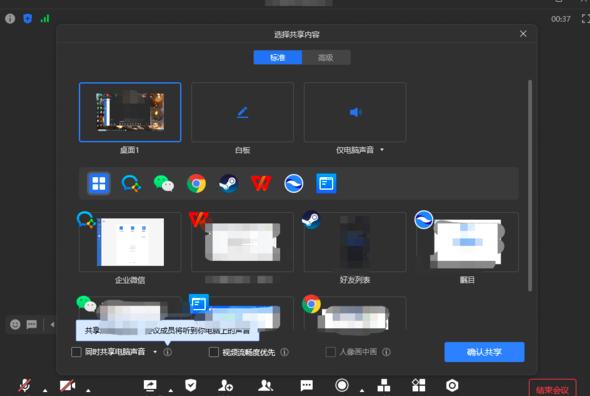Viewport: 590px width, 396px height.
Task: Start recording with the record icon
Action: tap(342, 385)
